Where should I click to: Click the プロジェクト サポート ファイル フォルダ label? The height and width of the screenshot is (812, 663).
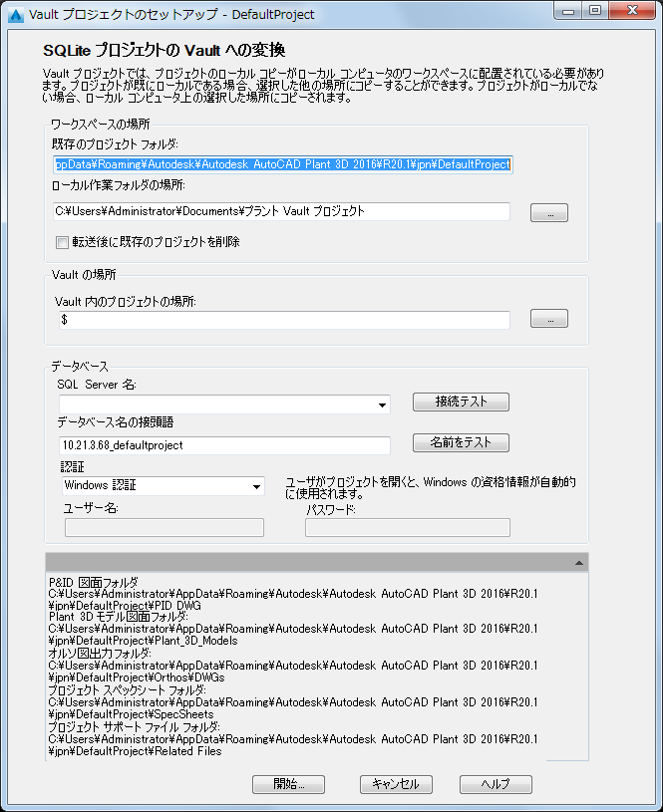[x=134, y=727]
